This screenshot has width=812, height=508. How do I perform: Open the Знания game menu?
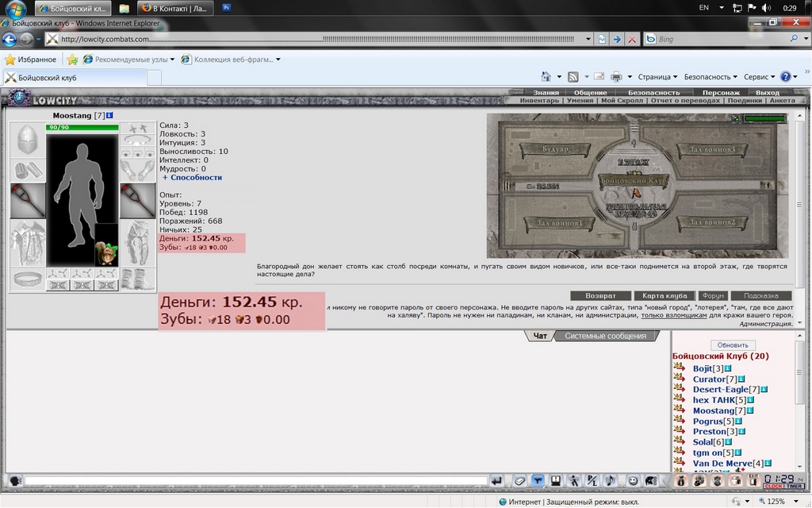click(x=546, y=92)
